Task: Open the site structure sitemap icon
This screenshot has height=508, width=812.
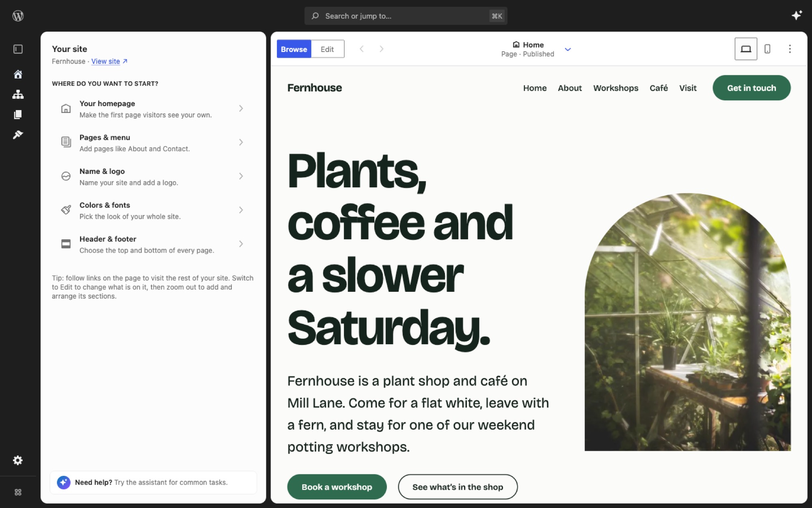Action: (x=18, y=94)
